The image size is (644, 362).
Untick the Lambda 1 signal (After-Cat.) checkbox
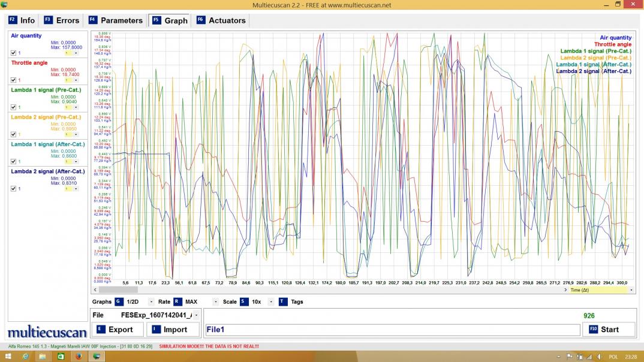14,161
